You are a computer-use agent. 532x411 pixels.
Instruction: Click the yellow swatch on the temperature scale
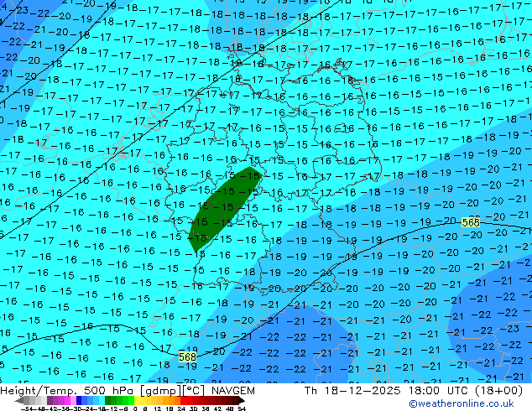point(137,400)
